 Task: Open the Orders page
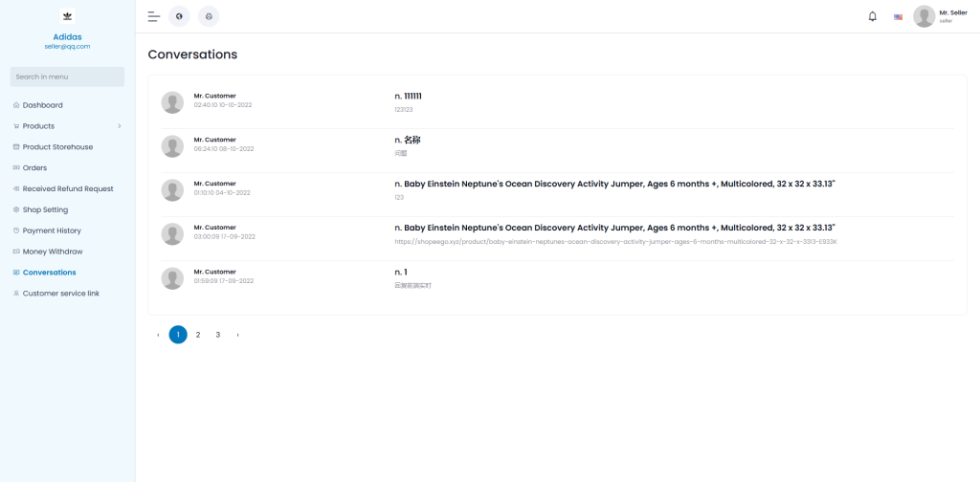point(34,168)
